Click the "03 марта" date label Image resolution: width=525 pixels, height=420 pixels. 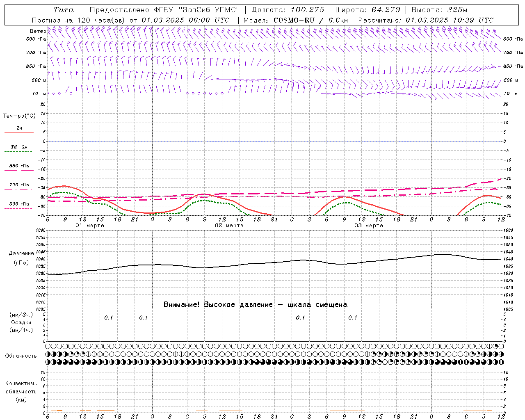coord(369,226)
